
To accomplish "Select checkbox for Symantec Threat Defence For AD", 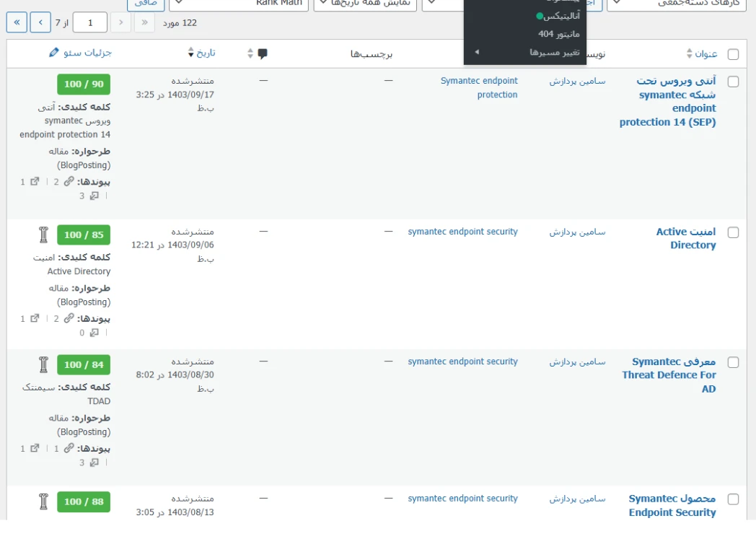I will pyautogui.click(x=733, y=362).
